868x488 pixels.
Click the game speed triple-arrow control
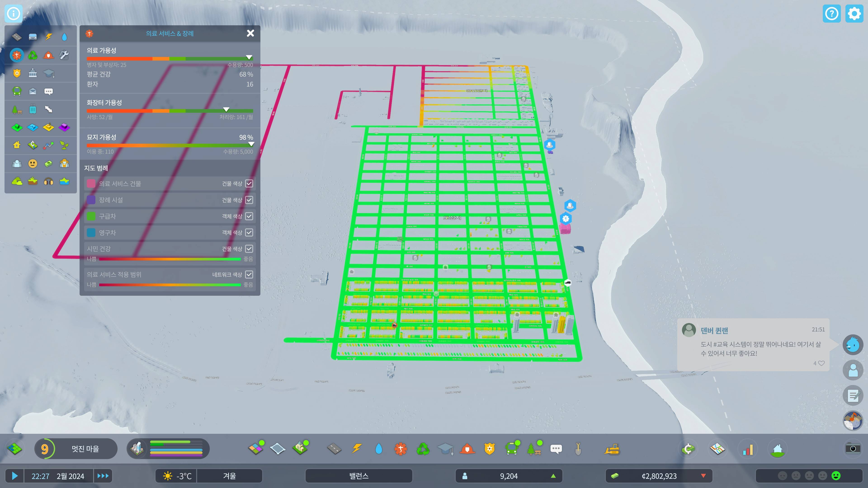tap(103, 476)
